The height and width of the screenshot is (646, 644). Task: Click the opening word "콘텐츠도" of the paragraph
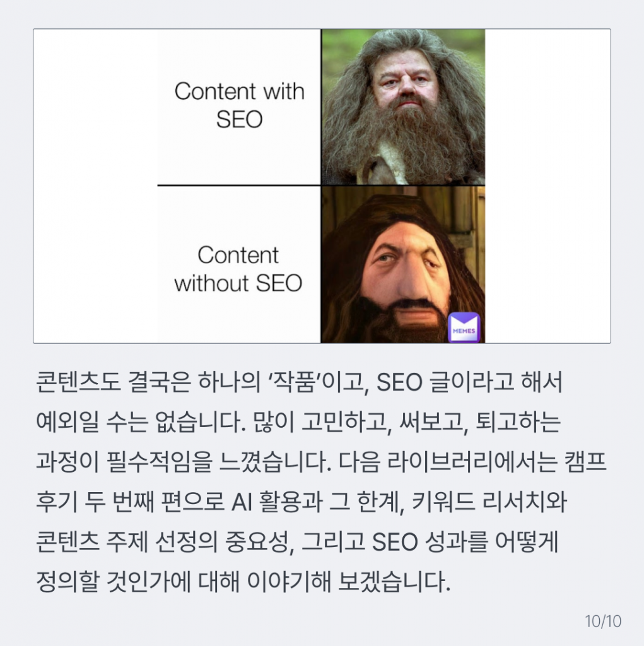click(x=78, y=382)
